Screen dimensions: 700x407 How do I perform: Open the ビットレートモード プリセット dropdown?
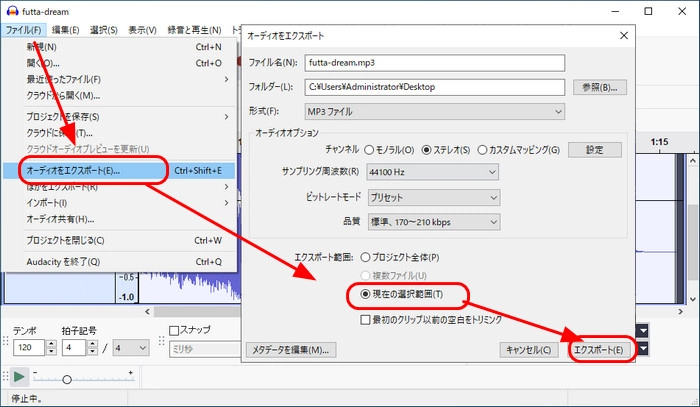click(434, 197)
